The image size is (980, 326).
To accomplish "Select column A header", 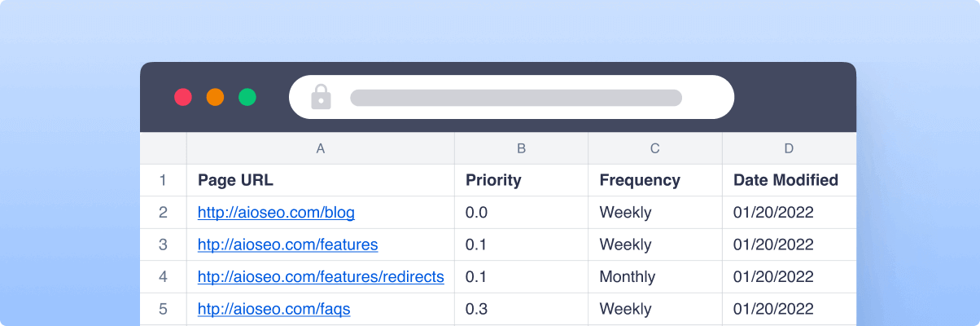I will click(x=321, y=148).
